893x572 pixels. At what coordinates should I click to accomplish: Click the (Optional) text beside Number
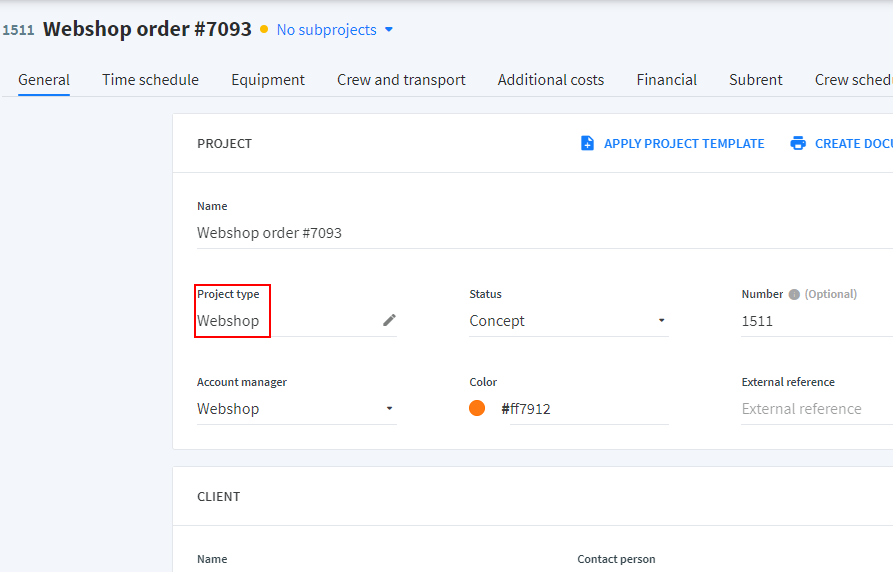[830, 294]
